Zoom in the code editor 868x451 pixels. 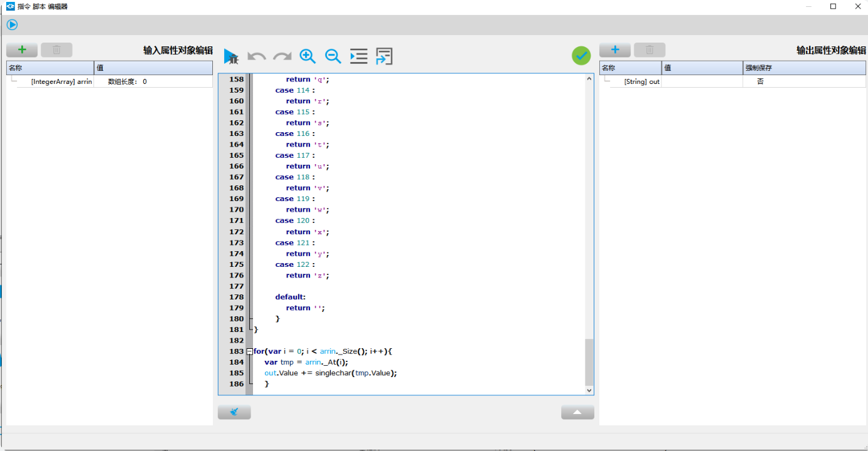pyautogui.click(x=307, y=56)
